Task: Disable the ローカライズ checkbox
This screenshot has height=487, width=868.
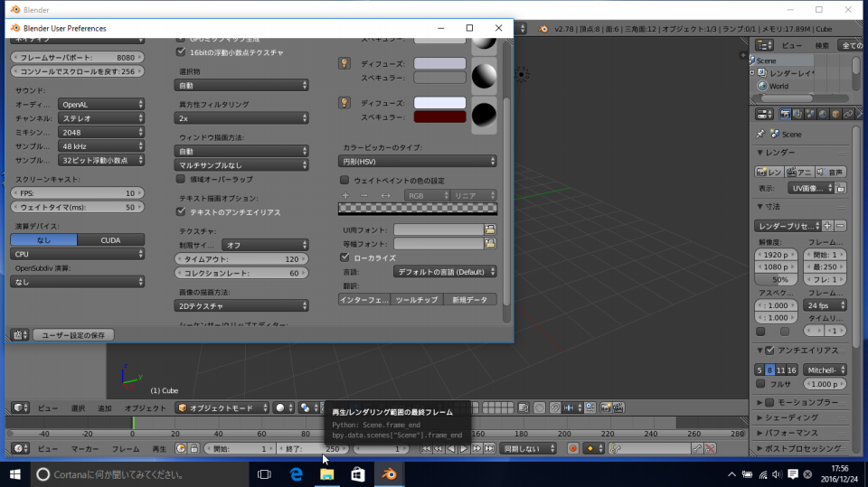Action: (344, 258)
